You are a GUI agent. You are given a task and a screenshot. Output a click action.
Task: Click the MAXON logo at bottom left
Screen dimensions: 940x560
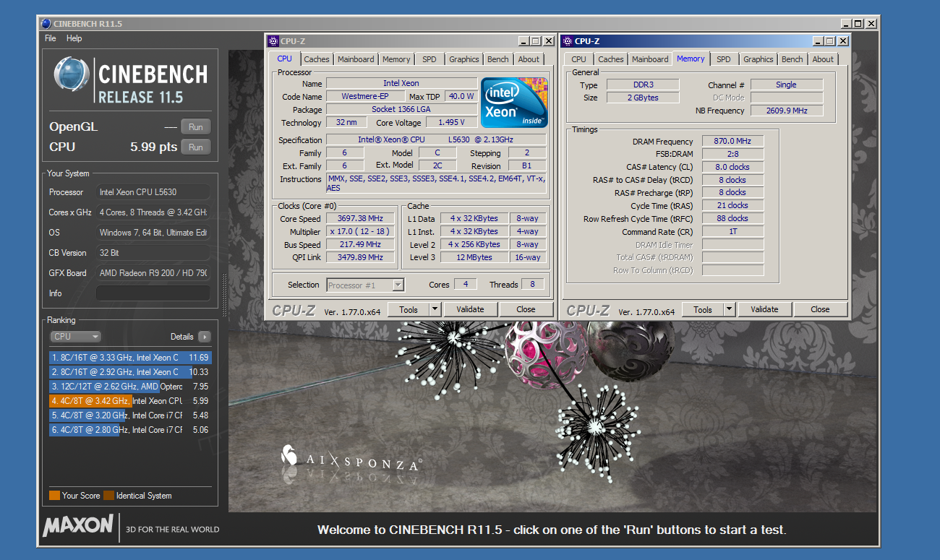click(77, 526)
